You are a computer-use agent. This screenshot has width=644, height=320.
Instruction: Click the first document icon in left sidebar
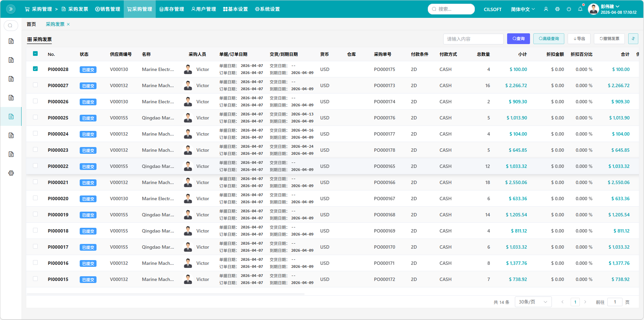click(x=11, y=41)
